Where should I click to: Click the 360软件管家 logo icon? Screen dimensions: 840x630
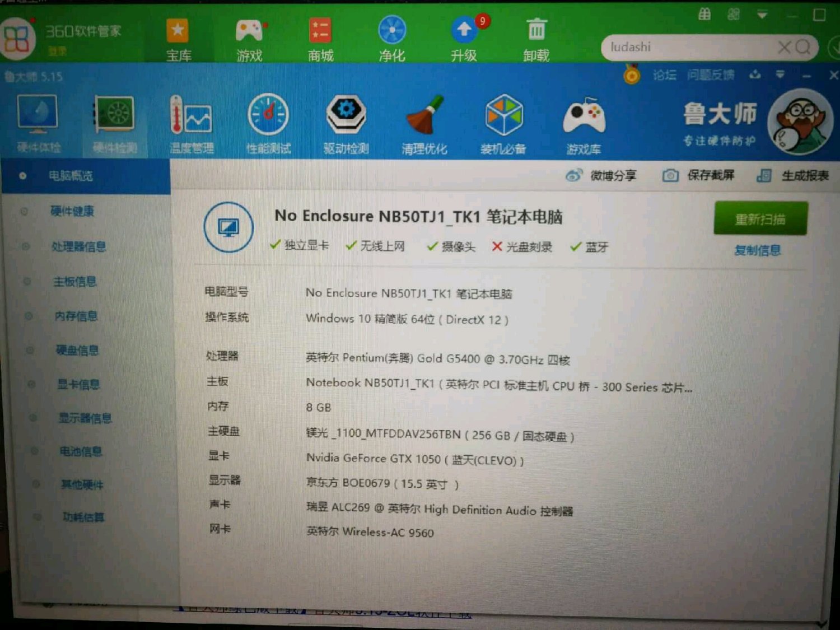16,39
